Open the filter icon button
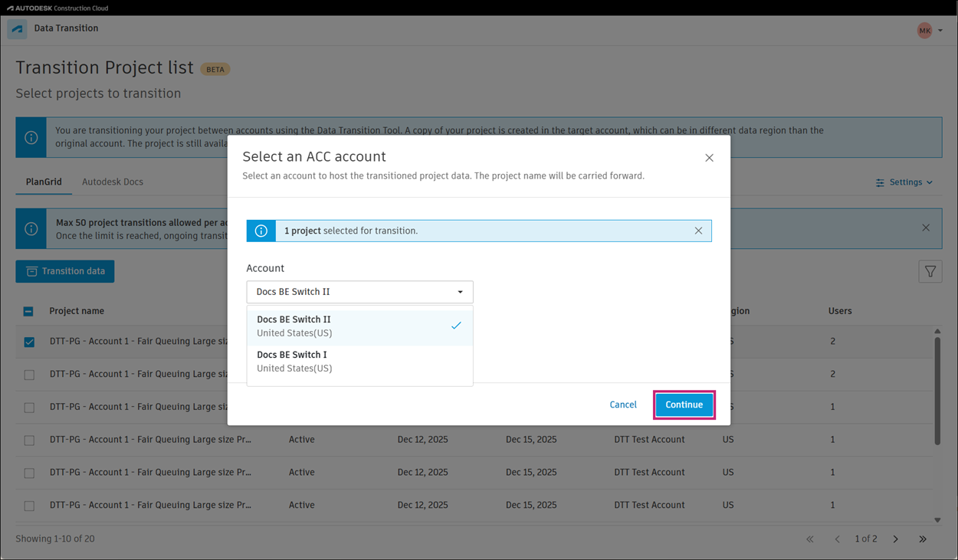958x560 pixels. point(930,271)
